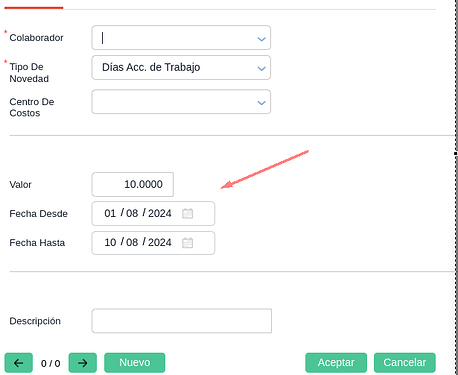Open the Fecha Desde calendar icon
Image resolution: width=458 pixels, height=375 pixels.
point(188,213)
